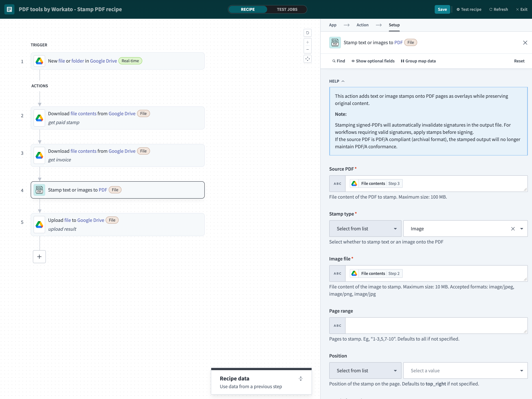The image size is (532, 399).
Task: Expand the Recipe data panel
Action: (301, 379)
